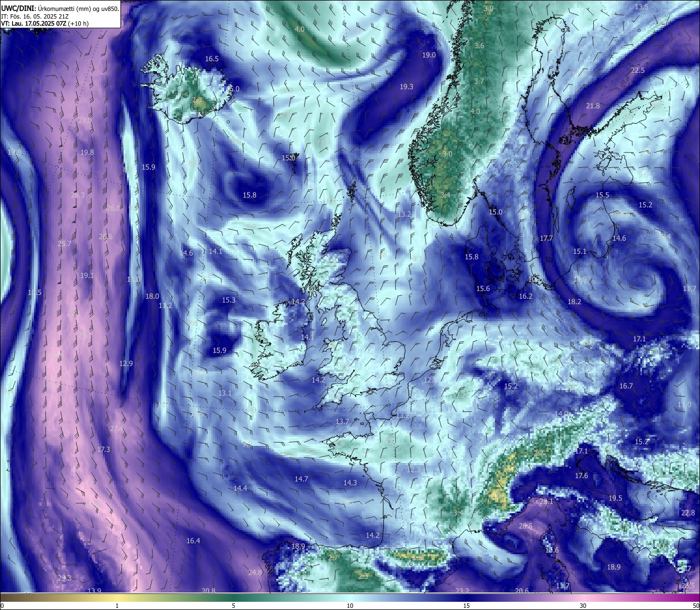Select the 28.1 map value
Viewport: 700px width, 610px height.
pyautogui.click(x=546, y=501)
